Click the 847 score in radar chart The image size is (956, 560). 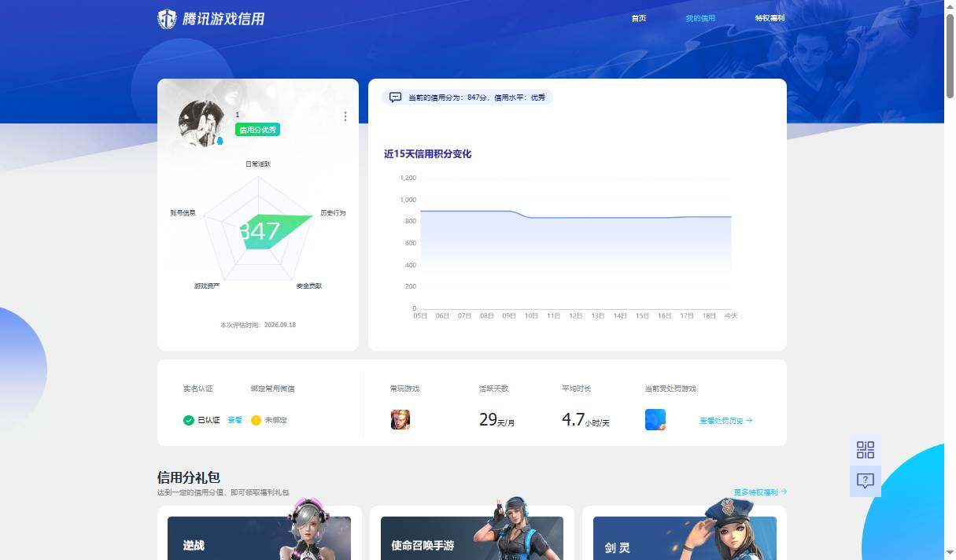pos(259,231)
